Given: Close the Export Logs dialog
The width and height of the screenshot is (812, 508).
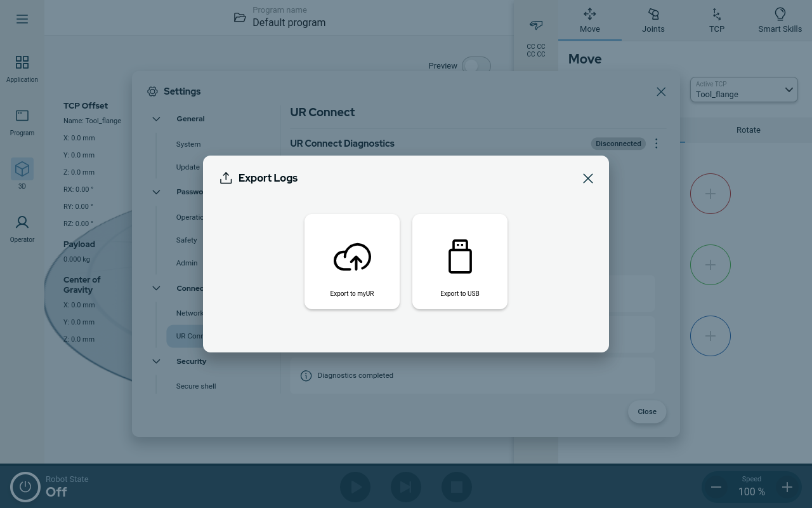Looking at the screenshot, I should pos(588,178).
